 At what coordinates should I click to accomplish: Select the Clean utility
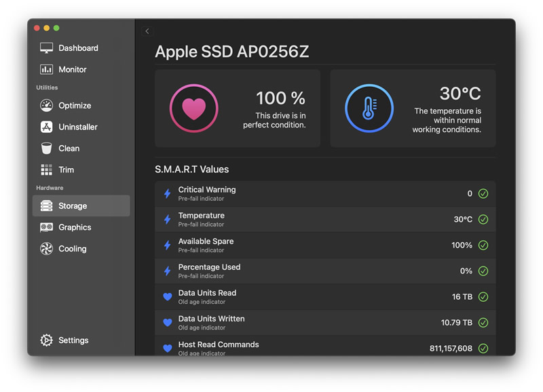point(81,149)
